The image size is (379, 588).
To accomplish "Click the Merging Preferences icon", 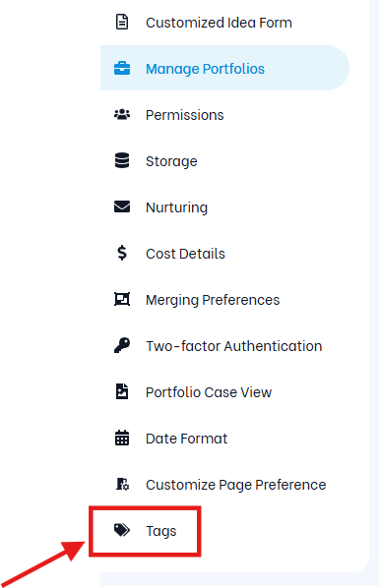I will point(122,299).
